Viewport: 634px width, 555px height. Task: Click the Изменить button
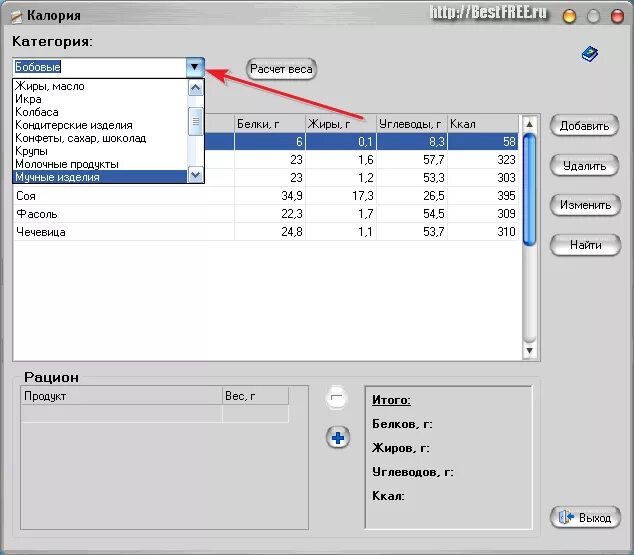[585, 205]
